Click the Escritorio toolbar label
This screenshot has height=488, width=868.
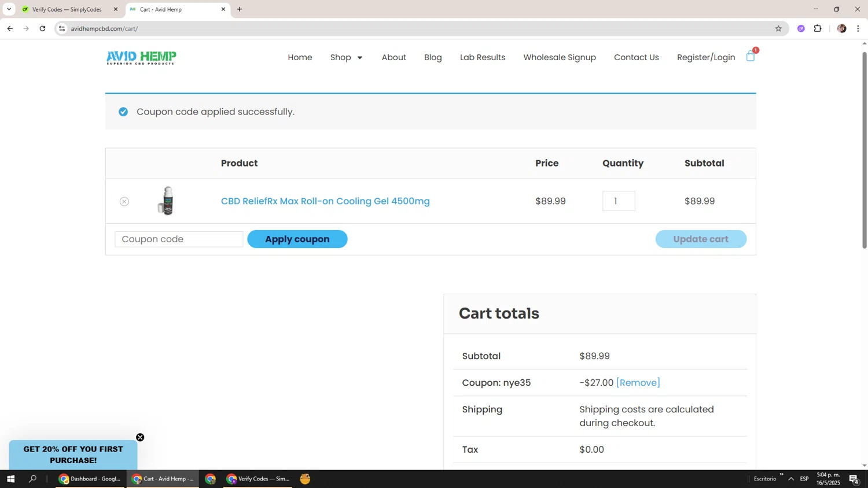pos(764,479)
